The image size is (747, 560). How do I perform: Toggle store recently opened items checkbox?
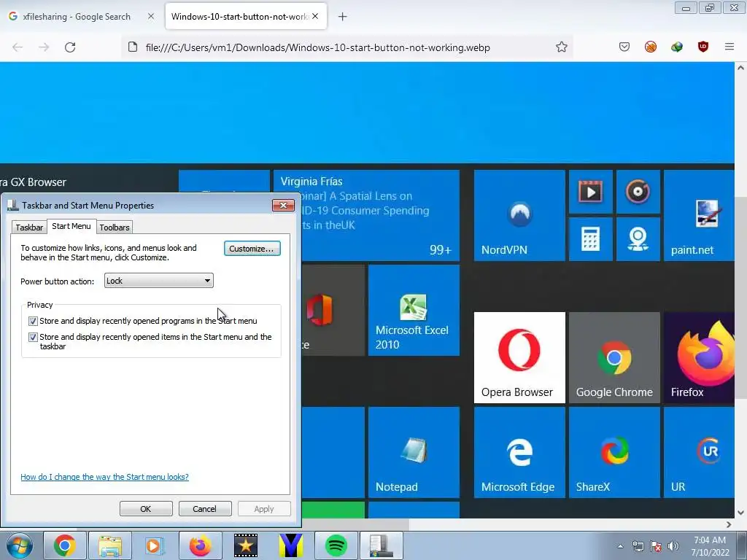coord(33,337)
